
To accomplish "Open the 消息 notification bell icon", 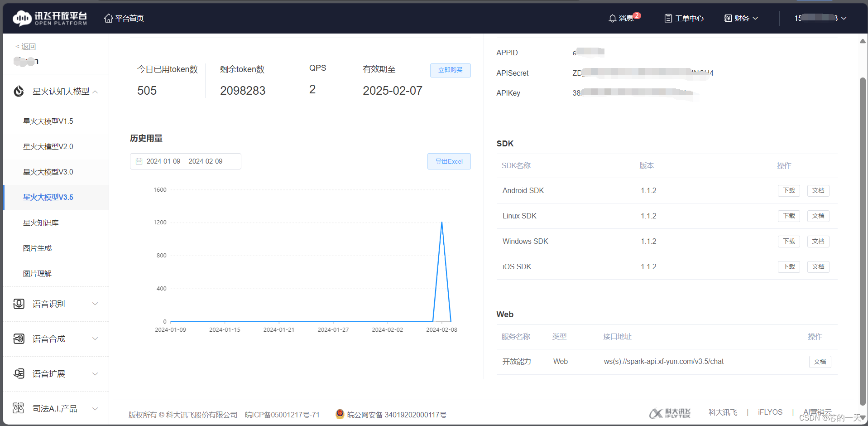I will [612, 18].
